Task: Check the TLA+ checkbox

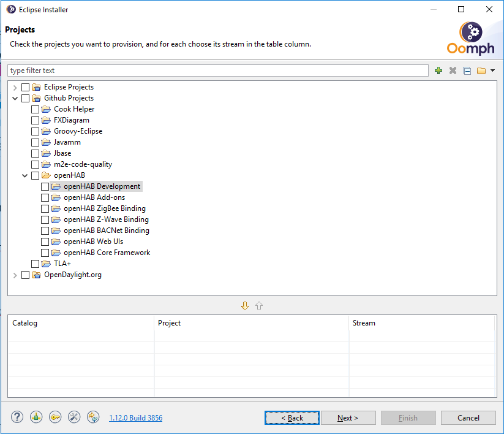Action: [x=35, y=264]
